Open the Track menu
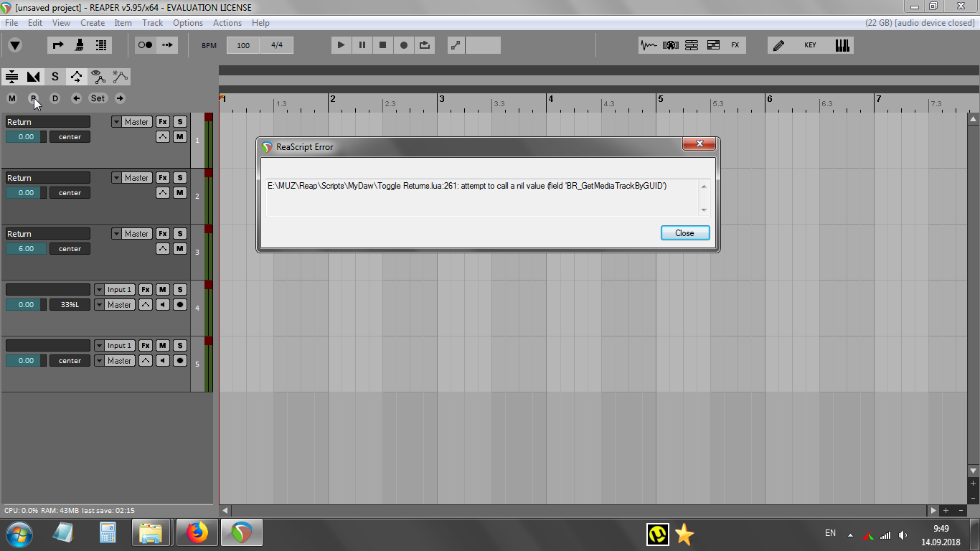This screenshot has width=980, height=551. click(153, 23)
